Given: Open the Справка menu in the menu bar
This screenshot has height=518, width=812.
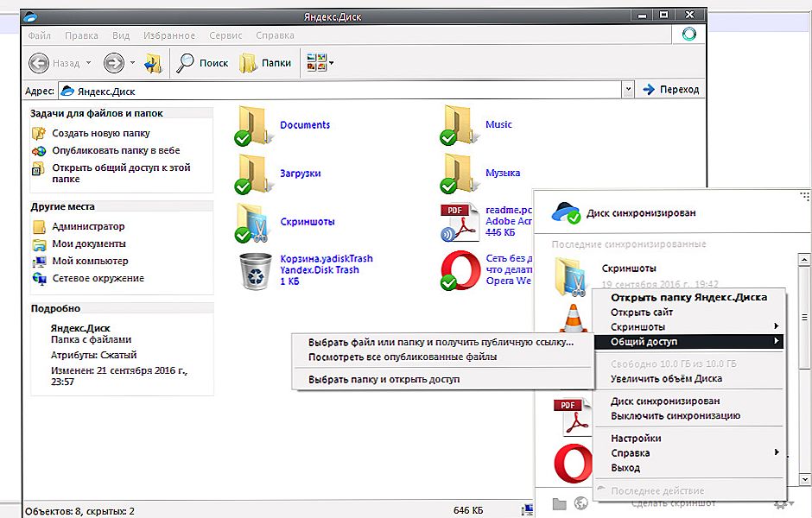Looking at the screenshot, I should click(x=275, y=35).
